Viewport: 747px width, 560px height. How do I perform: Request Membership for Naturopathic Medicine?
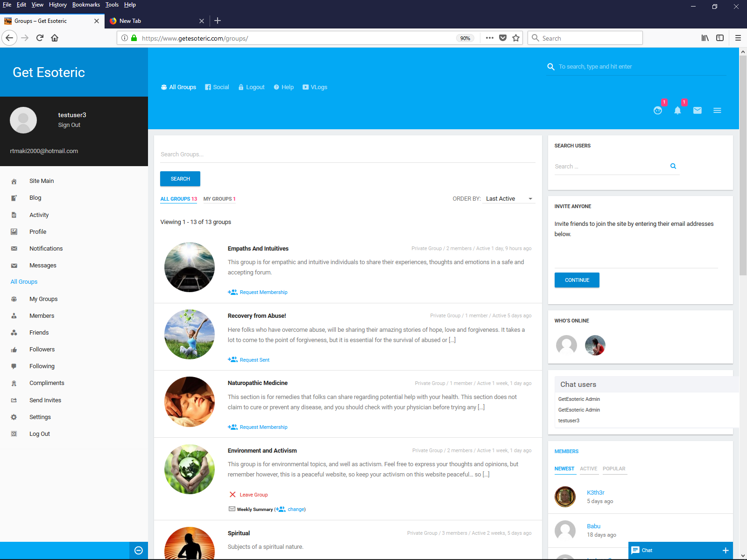263,427
